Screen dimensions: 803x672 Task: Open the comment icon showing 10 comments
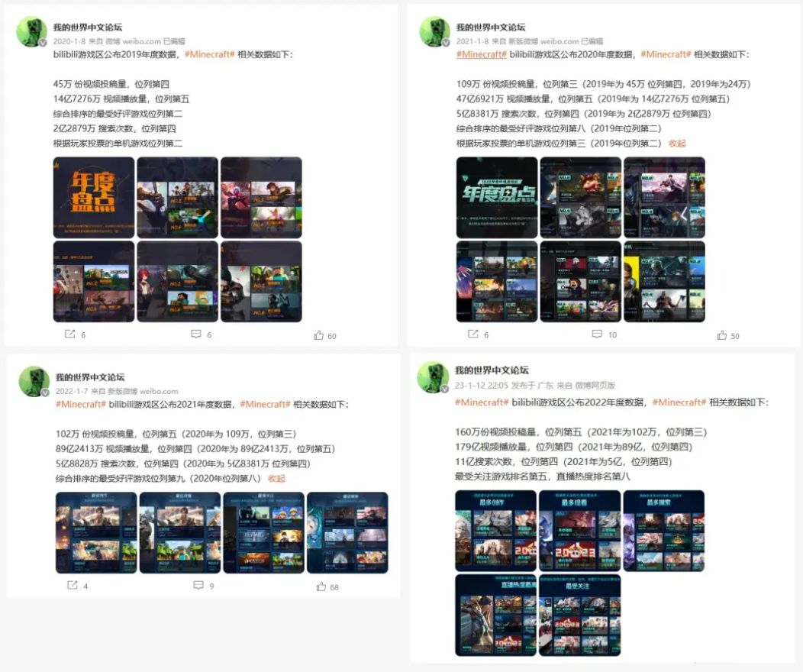click(597, 334)
